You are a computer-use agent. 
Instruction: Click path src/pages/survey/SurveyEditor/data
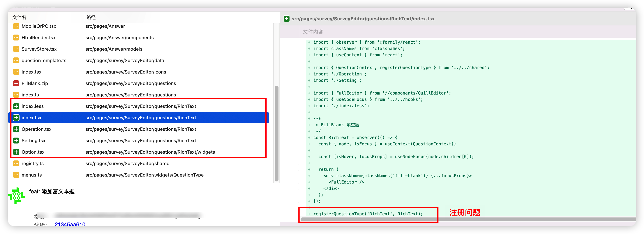tap(125, 61)
